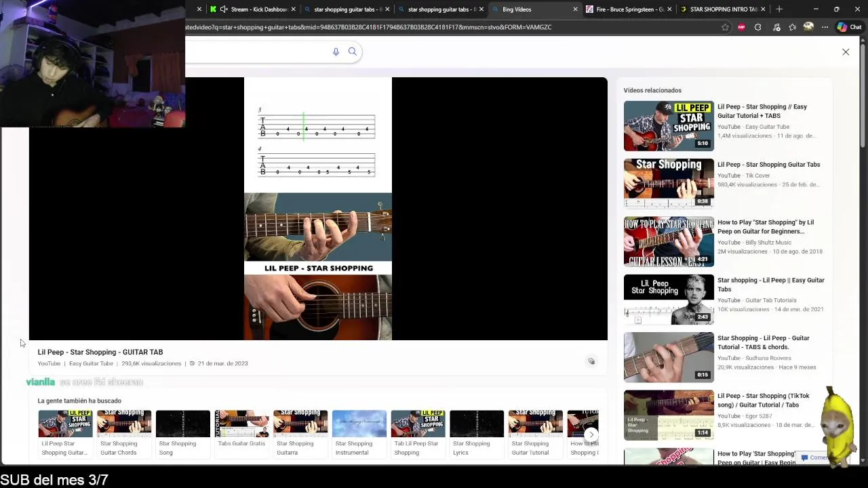Open the Favorites list icon in toolbar
The height and width of the screenshot is (488, 868).
(792, 27)
